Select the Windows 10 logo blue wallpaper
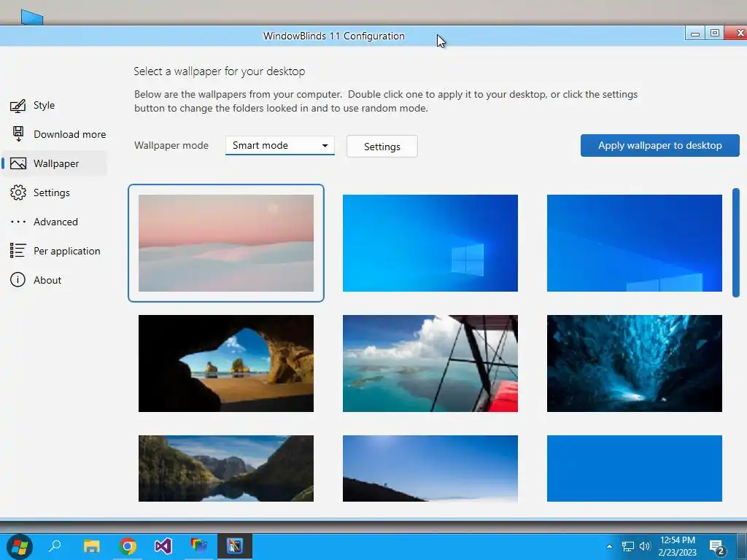This screenshot has height=560, width=747. click(430, 243)
